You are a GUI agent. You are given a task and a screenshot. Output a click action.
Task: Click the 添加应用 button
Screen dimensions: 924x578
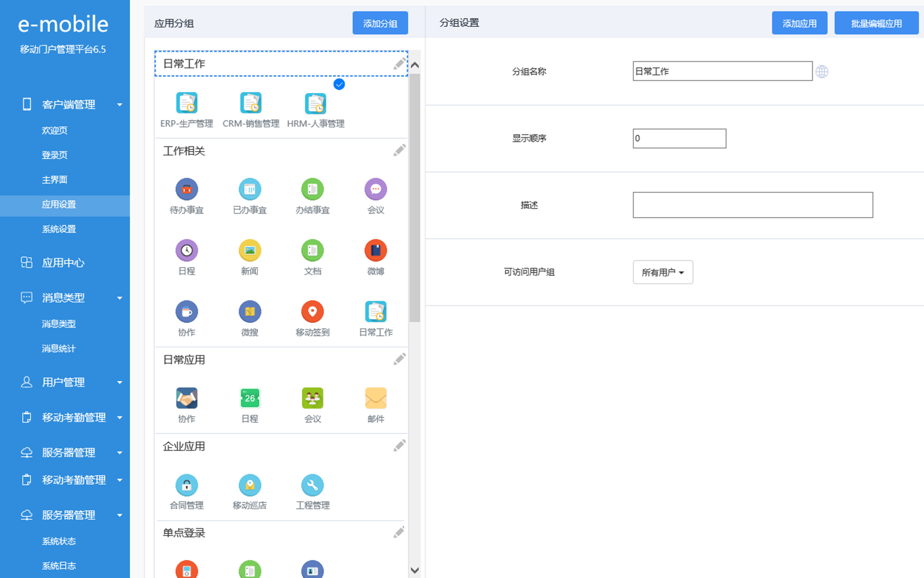click(x=799, y=23)
